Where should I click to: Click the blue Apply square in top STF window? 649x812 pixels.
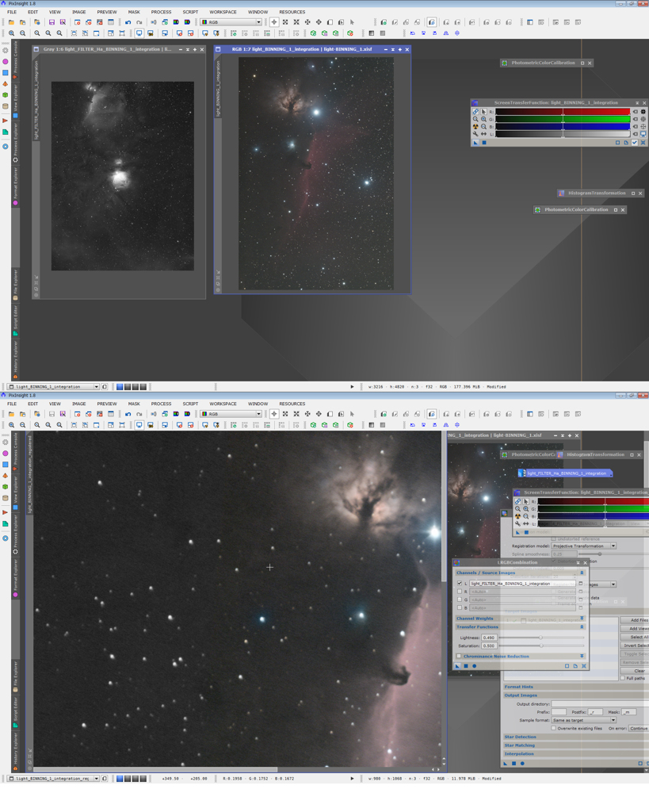484,143
